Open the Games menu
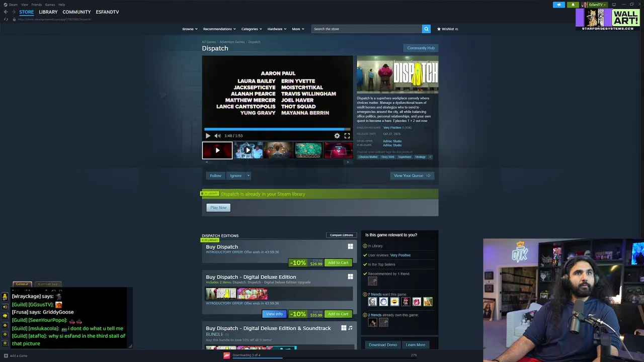The image size is (644, 362). pos(50,5)
